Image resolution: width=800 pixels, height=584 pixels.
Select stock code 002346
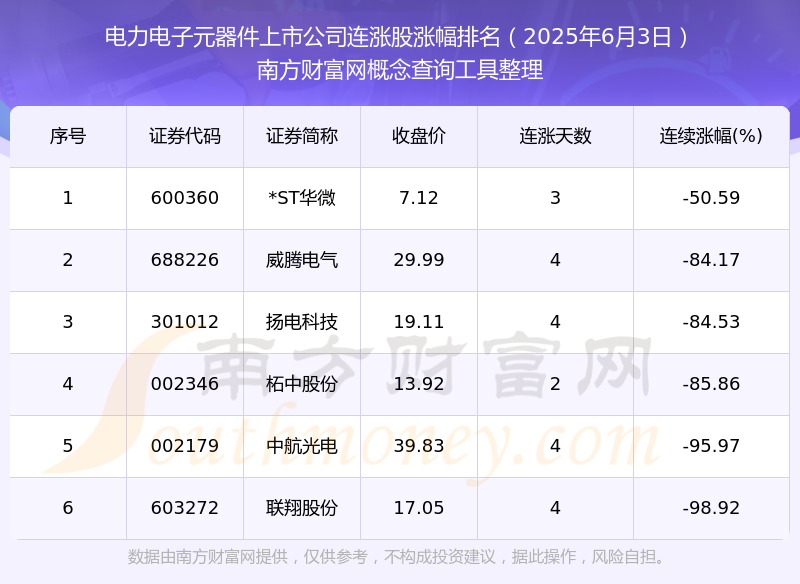185,384
